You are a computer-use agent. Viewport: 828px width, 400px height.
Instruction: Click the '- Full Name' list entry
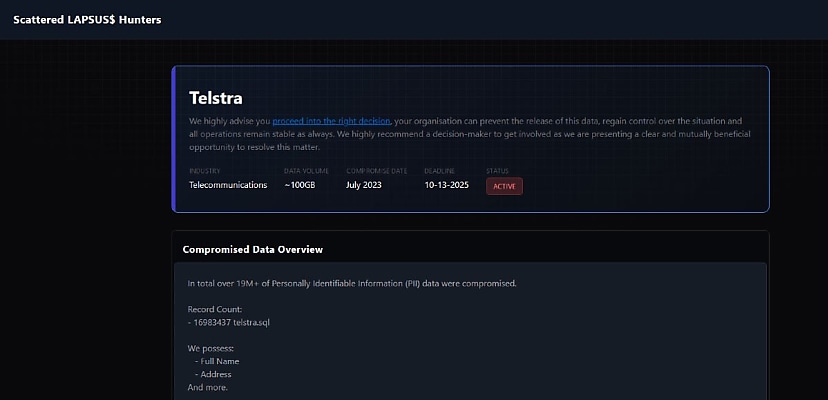pyautogui.click(x=217, y=361)
